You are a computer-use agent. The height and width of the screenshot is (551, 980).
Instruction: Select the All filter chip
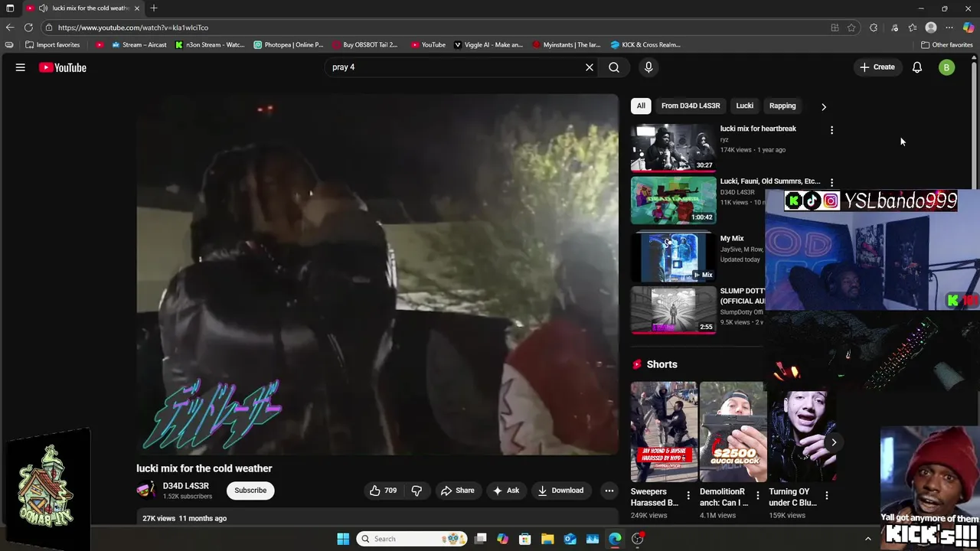pos(641,106)
